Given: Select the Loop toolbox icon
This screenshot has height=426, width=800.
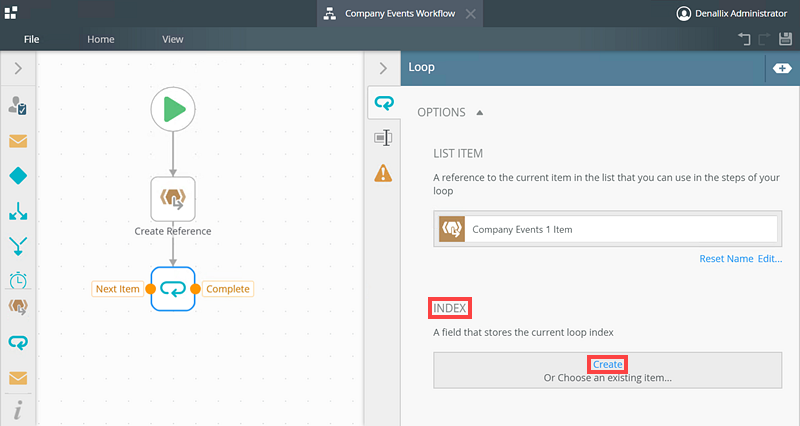Looking at the screenshot, I should click(18, 342).
